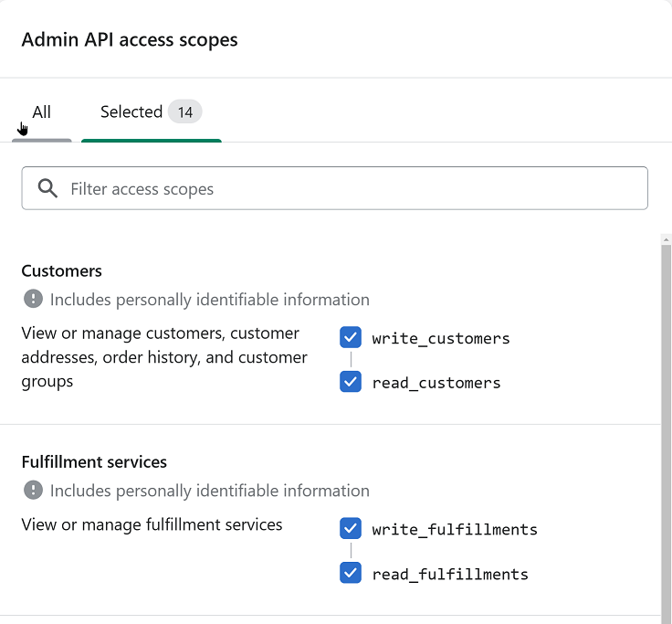Screen dimensions: 672x624
Task: Focus the Filter access scopes field
Action: click(x=347, y=189)
